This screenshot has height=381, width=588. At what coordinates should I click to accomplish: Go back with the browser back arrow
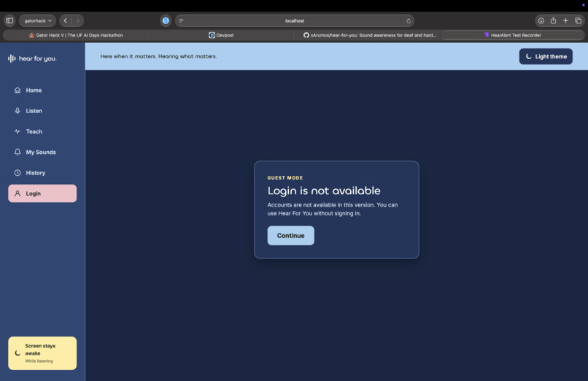[x=66, y=20]
